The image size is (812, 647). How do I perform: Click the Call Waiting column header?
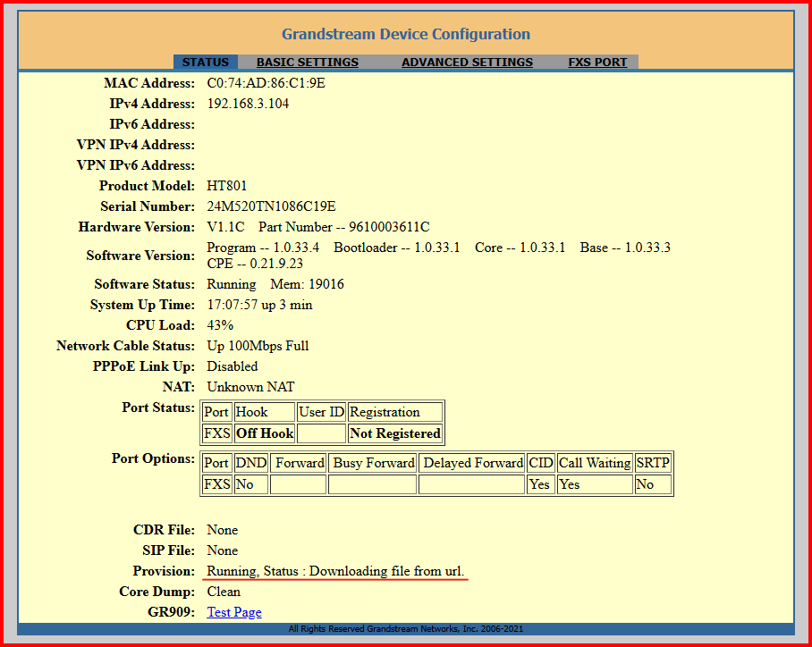(x=595, y=463)
